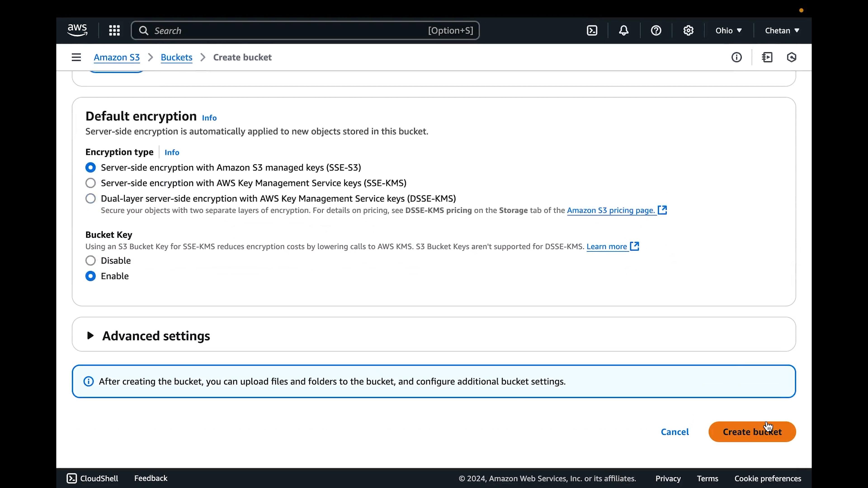Toggle the hamburger side navigation menu

[76, 57]
